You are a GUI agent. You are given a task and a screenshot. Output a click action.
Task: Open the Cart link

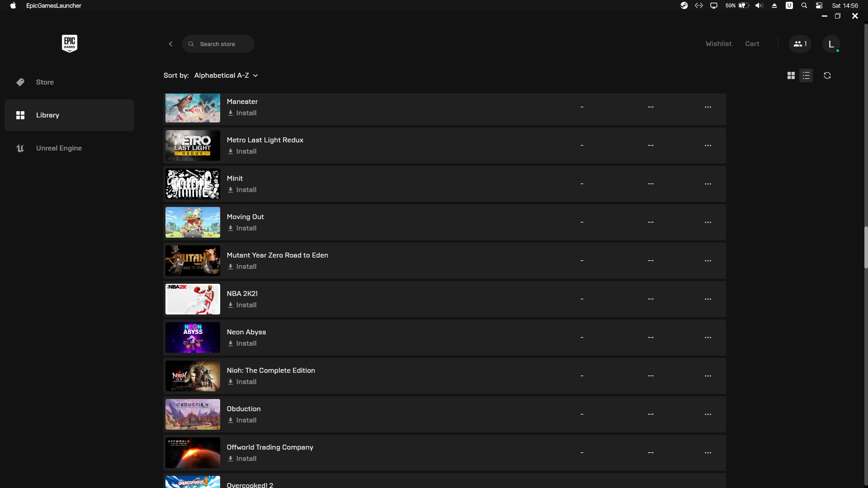tap(752, 44)
